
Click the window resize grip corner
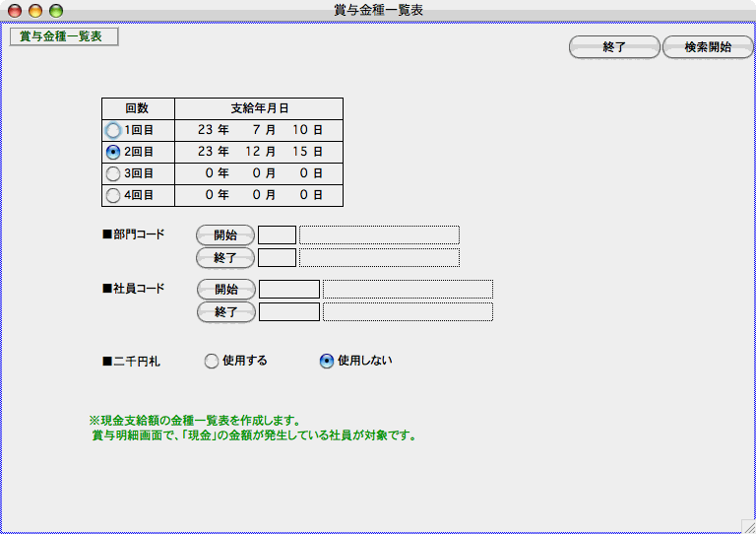[747, 525]
